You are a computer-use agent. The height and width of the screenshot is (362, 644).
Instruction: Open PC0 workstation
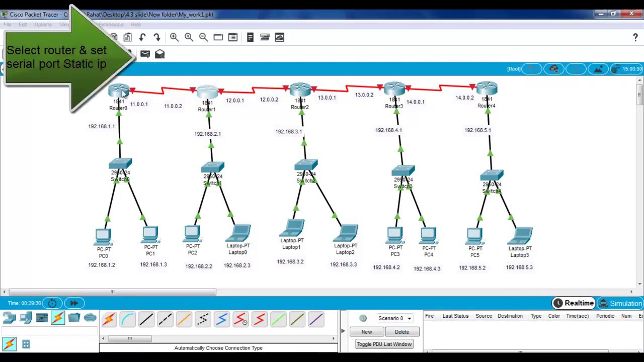tap(103, 237)
